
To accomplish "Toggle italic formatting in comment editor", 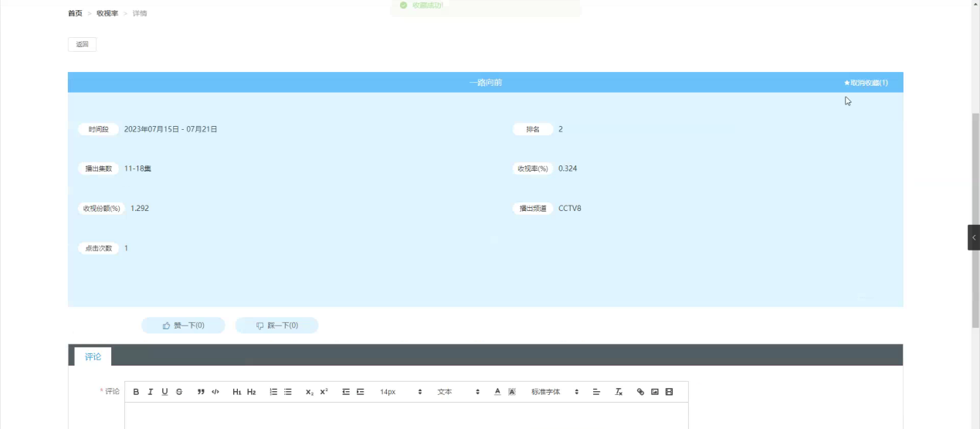I will pos(151,392).
